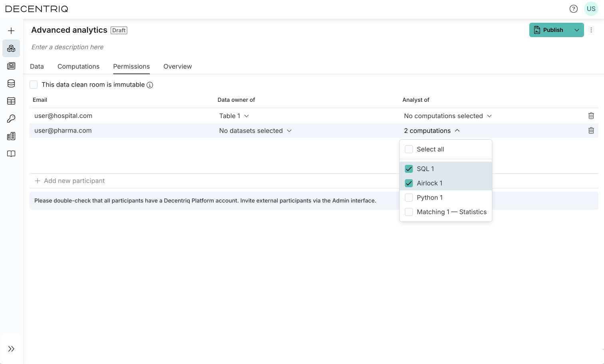This screenshot has height=364, width=604.
Task: Click the Publish button
Action: click(x=552, y=30)
